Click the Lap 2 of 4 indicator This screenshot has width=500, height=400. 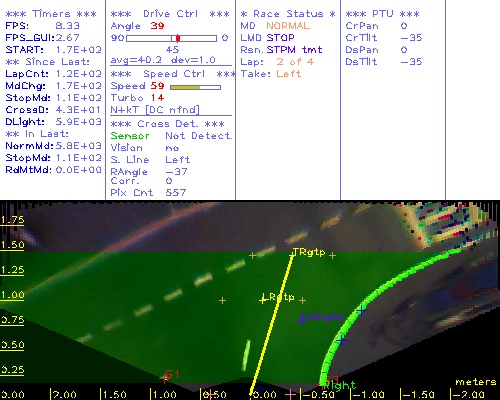click(295, 62)
